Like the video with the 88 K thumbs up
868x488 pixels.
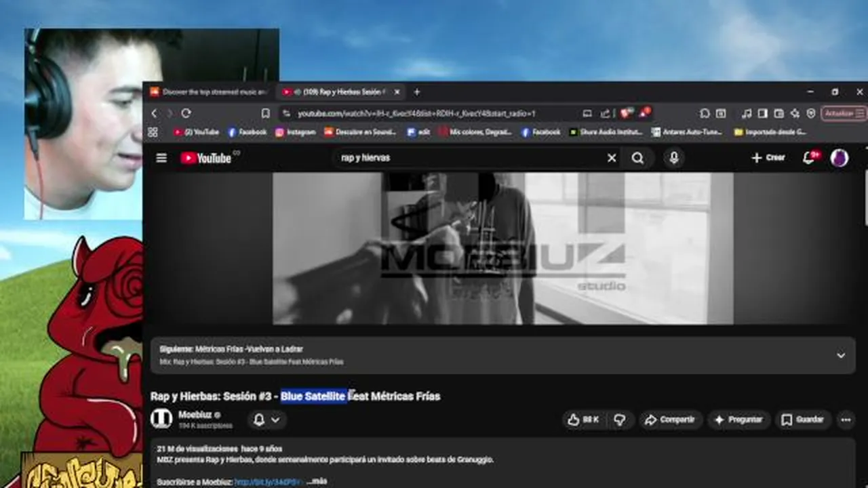click(x=583, y=420)
